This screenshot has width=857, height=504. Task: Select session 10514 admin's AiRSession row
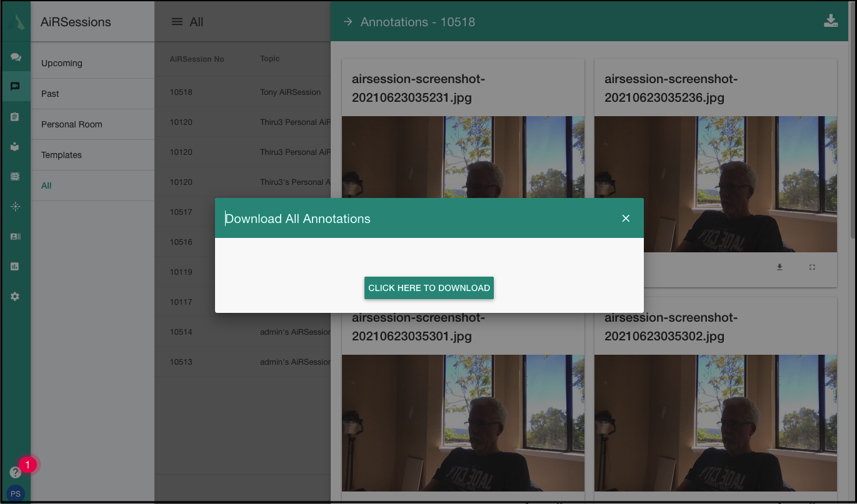(x=243, y=332)
